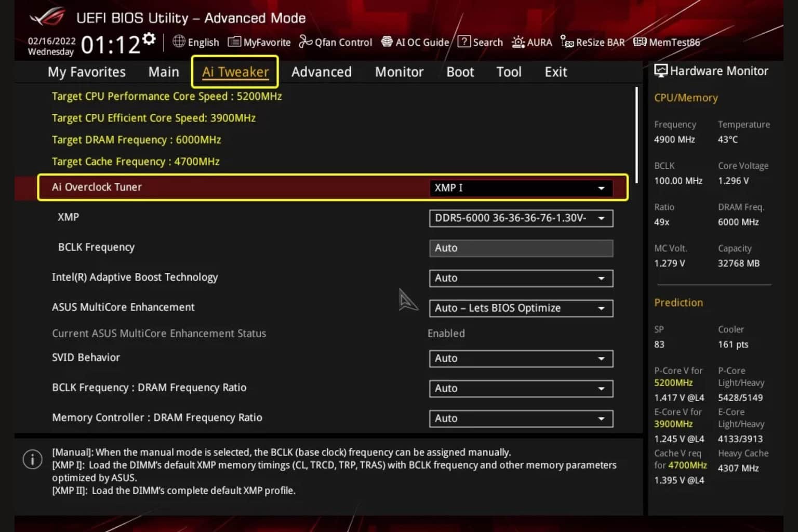798x532 pixels.
Task: Click the ReSize BAR icon
Action: pos(567,42)
